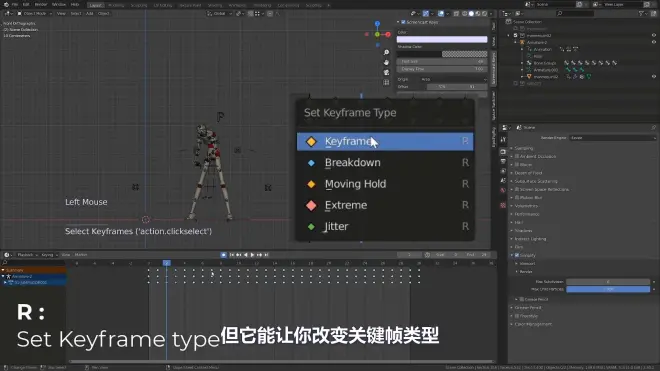Open the viewport Object menu
Screen dimensions: 660x371
point(104,13)
